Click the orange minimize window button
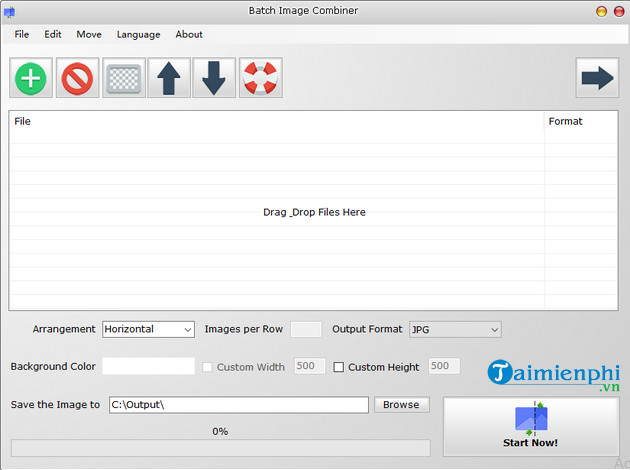 [x=601, y=12]
